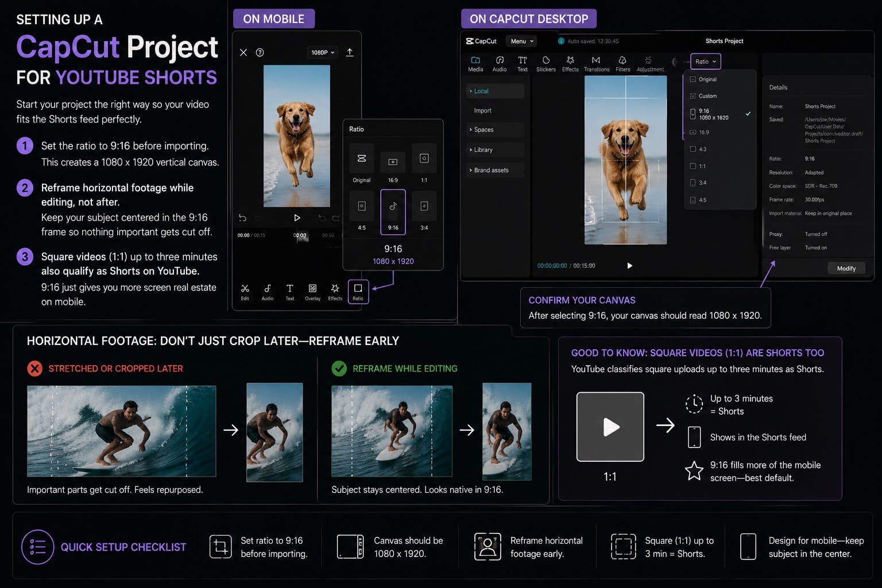This screenshot has height=588, width=882.
Task: Select 16:9 in the desktop Ratio list
Action: click(720, 132)
